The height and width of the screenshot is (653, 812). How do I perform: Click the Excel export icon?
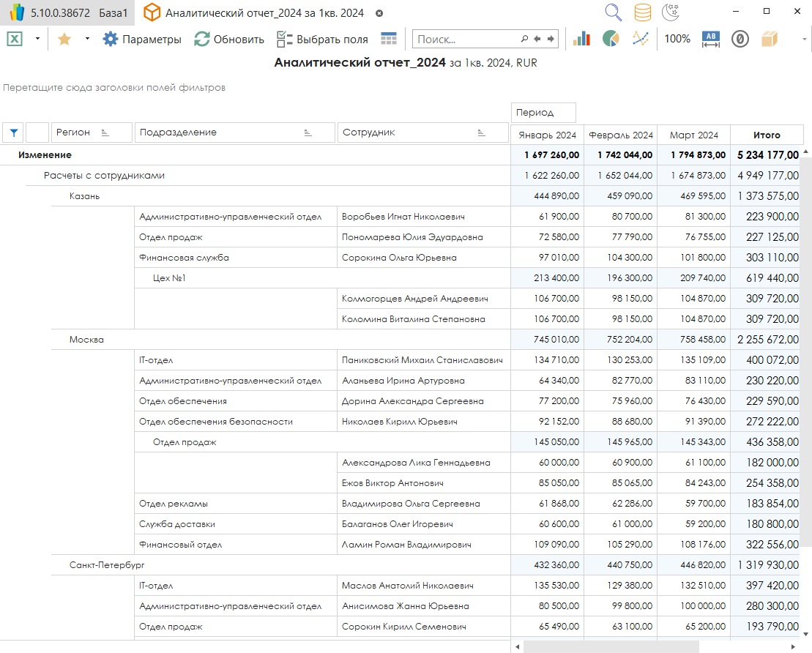[x=15, y=40]
